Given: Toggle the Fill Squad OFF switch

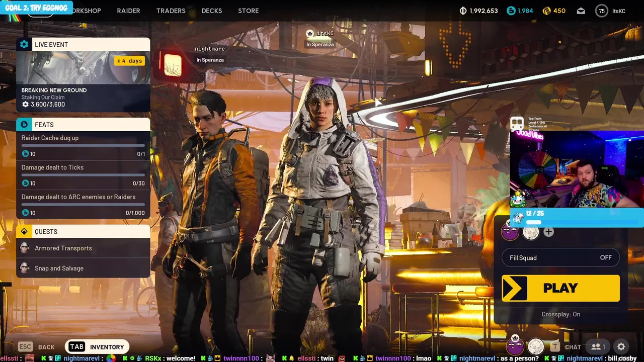Looking at the screenshot, I should pos(606,257).
